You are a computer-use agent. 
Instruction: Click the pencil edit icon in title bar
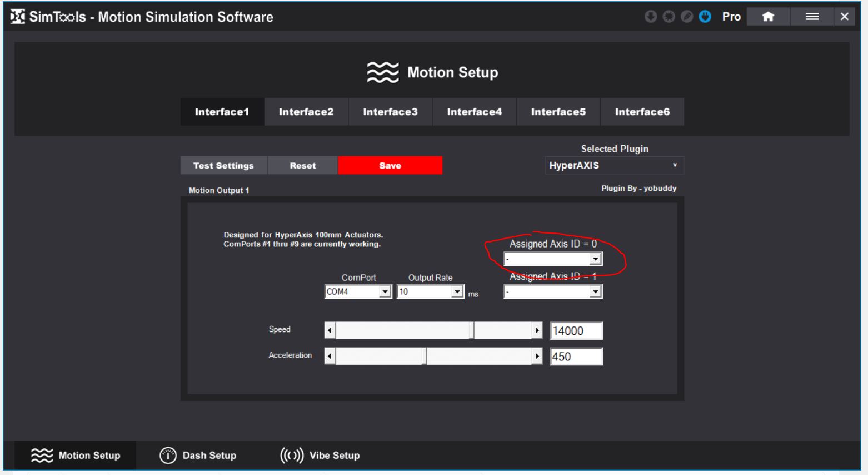click(x=687, y=17)
